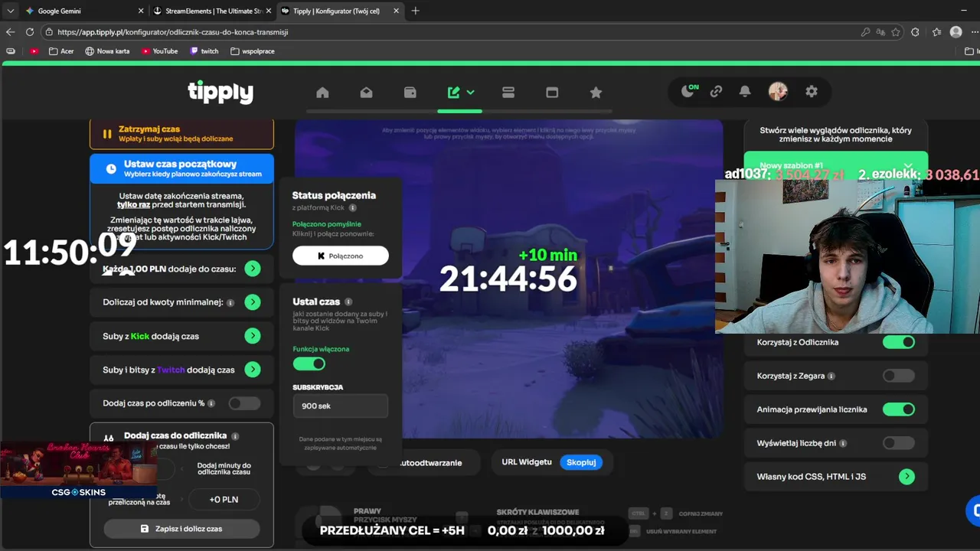980x551 pixels.
Task: Open browser favorites list icon
Action: [937, 32]
